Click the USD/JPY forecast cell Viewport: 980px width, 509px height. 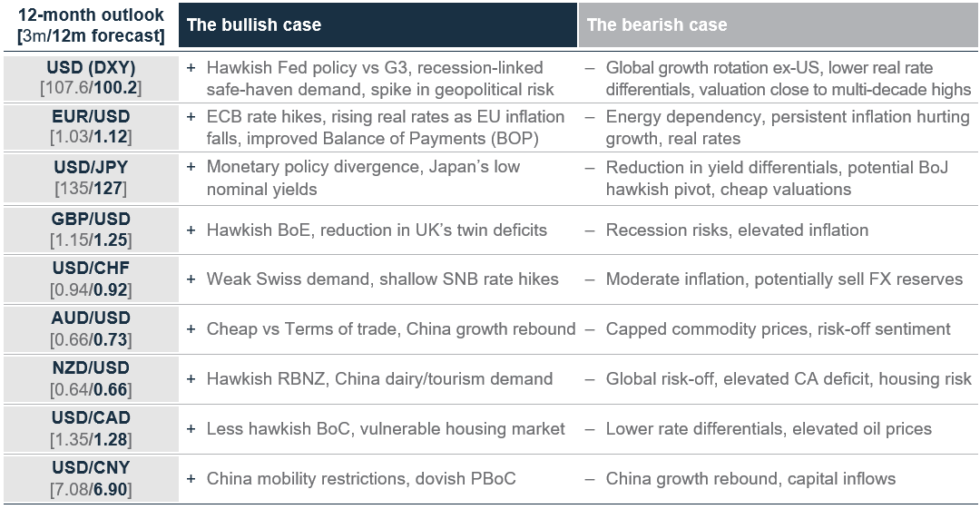[x=91, y=178]
